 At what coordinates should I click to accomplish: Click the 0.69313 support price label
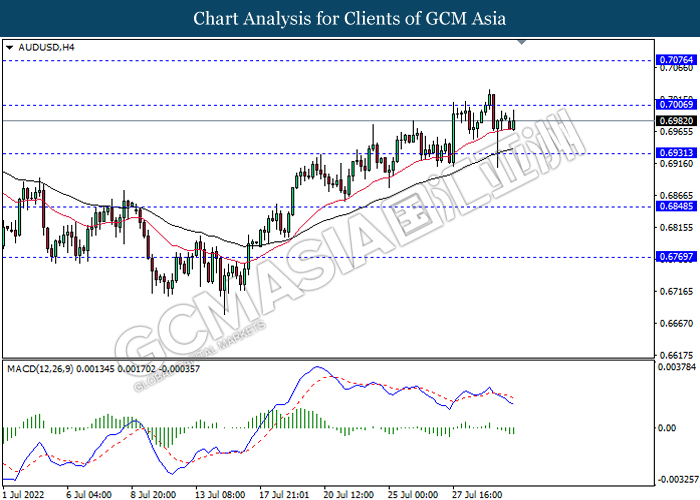coord(676,153)
